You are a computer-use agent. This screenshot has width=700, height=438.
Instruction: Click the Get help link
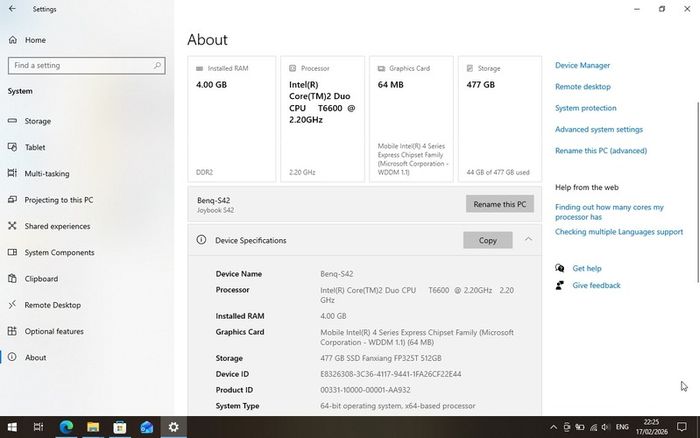(x=587, y=268)
